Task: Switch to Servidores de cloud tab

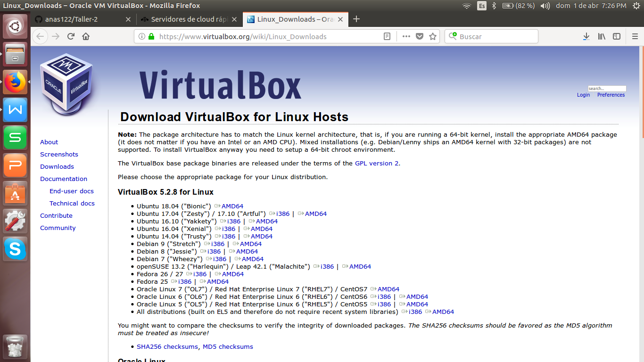Action: (x=190, y=19)
